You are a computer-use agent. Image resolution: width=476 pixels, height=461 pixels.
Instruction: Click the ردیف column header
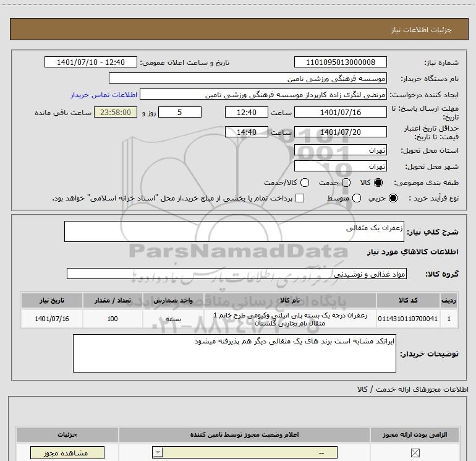click(x=449, y=301)
